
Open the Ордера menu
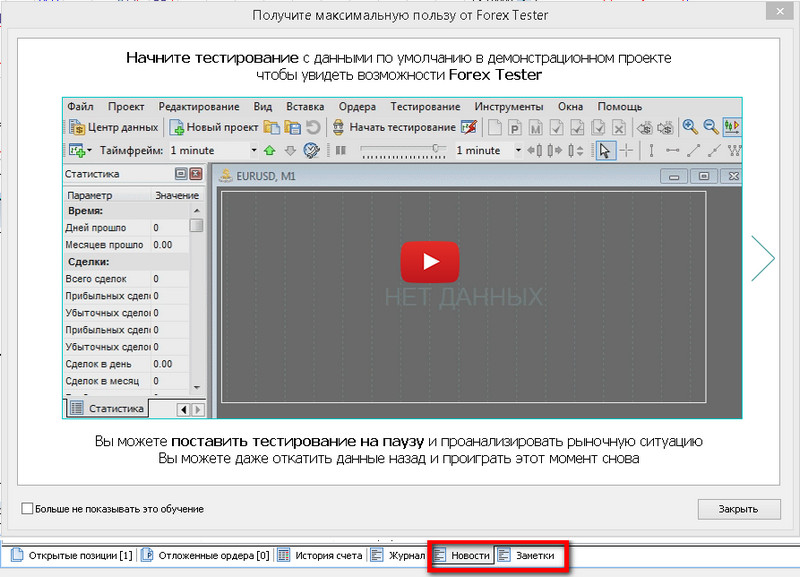click(357, 107)
